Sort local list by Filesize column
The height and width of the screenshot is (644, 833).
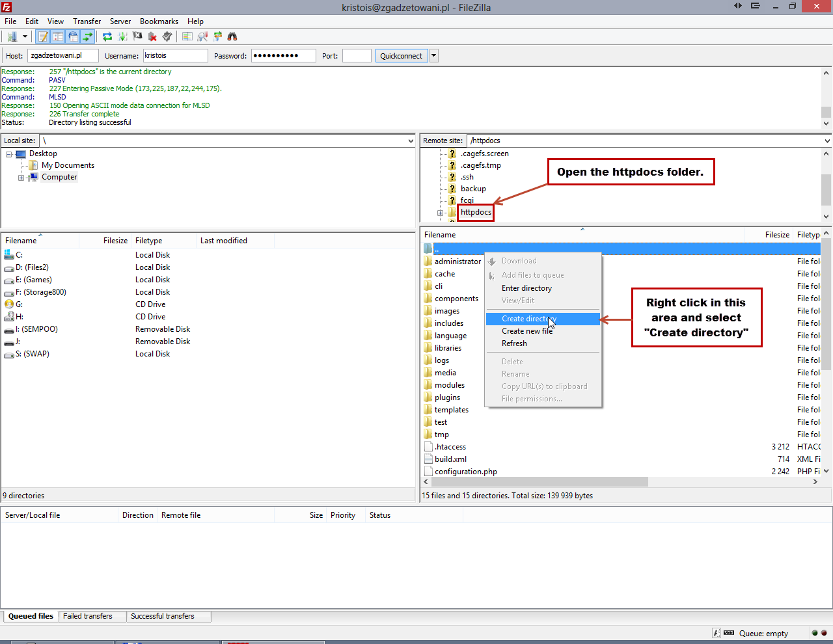(x=105, y=241)
